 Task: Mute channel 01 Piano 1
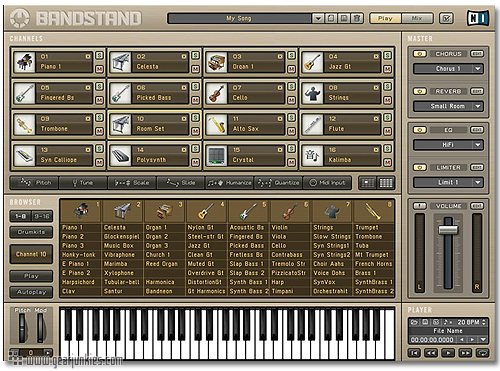point(99,69)
